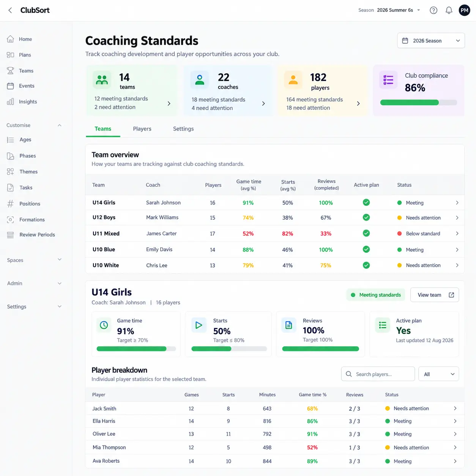
Task: Switch to the Settings tab
Action: pyautogui.click(x=183, y=129)
